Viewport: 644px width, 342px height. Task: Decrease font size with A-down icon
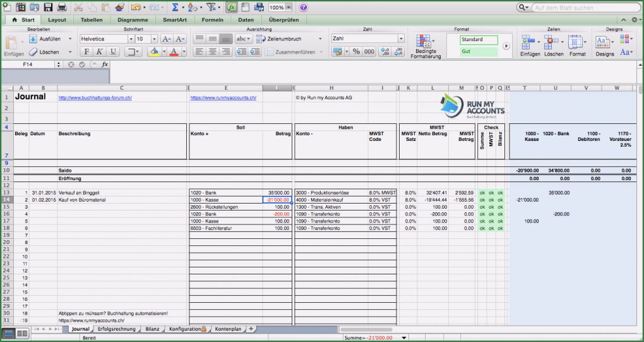pos(181,39)
